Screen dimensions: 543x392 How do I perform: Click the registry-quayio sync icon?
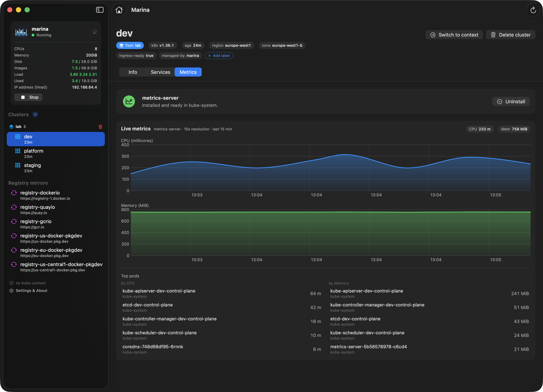tap(14, 207)
